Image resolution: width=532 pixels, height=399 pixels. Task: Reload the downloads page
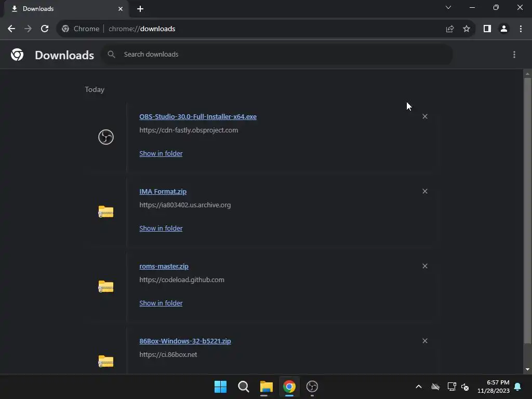45,29
